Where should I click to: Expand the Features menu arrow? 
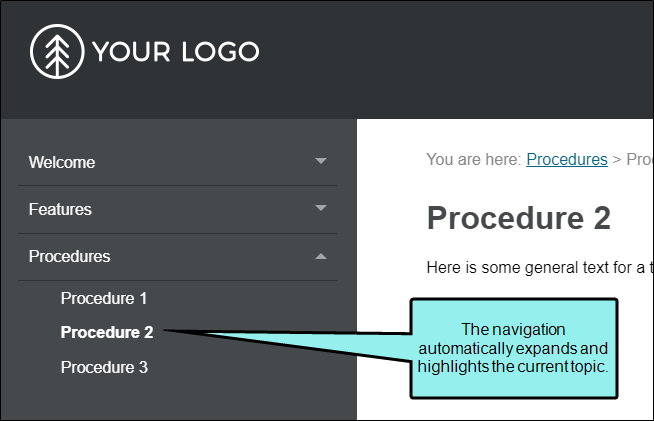tap(321, 208)
